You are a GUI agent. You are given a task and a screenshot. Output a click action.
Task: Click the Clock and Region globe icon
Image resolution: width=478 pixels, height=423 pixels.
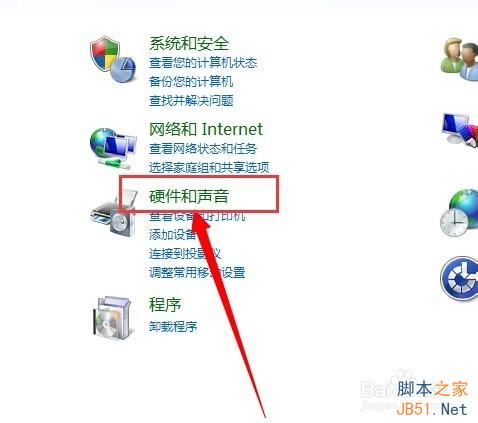point(459,213)
